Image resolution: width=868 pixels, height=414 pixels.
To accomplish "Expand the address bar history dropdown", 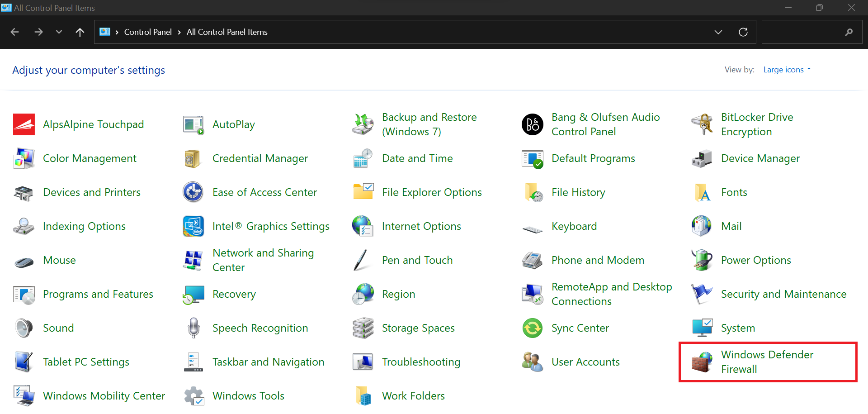I will 718,32.
